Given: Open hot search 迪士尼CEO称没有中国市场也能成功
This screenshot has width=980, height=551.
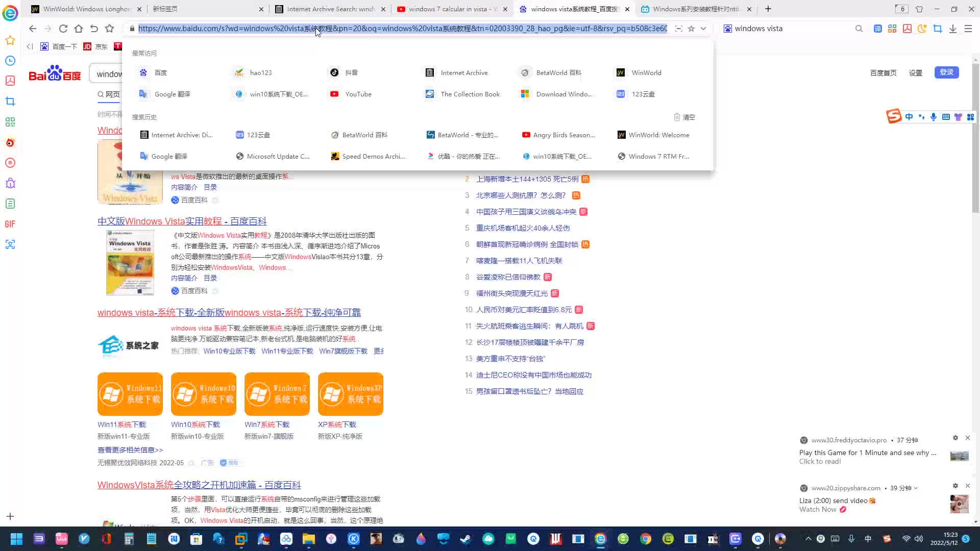Looking at the screenshot, I should point(534,375).
